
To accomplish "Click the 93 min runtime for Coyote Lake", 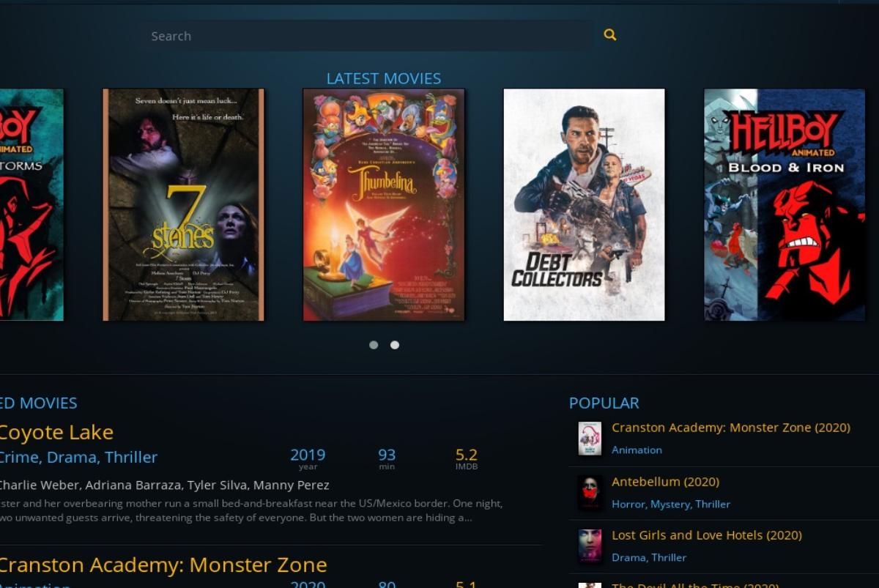I will 387,455.
